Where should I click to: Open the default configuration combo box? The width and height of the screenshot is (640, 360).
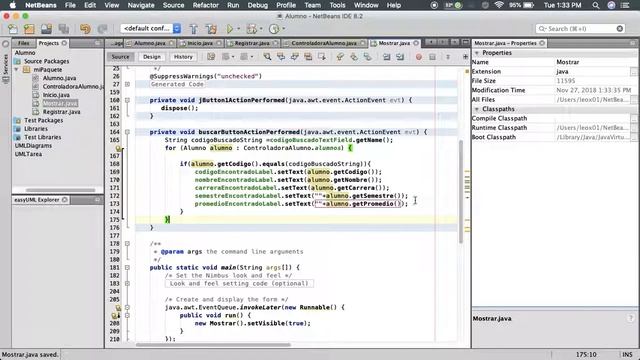(151, 29)
